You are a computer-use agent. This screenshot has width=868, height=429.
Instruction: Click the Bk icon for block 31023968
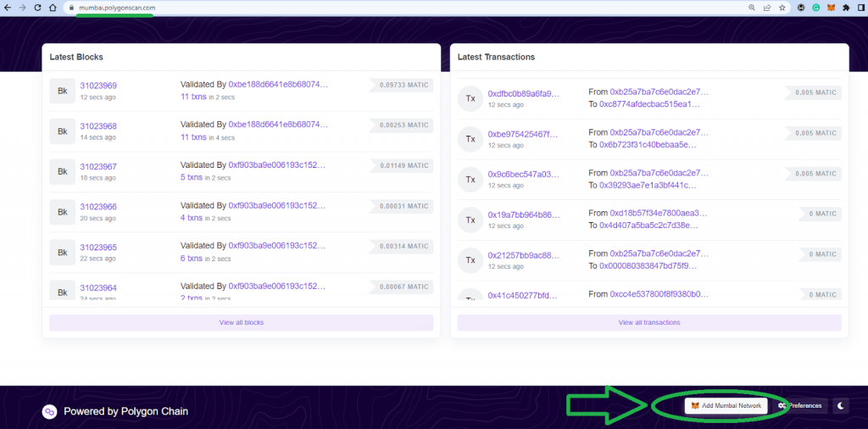pyautogui.click(x=63, y=131)
